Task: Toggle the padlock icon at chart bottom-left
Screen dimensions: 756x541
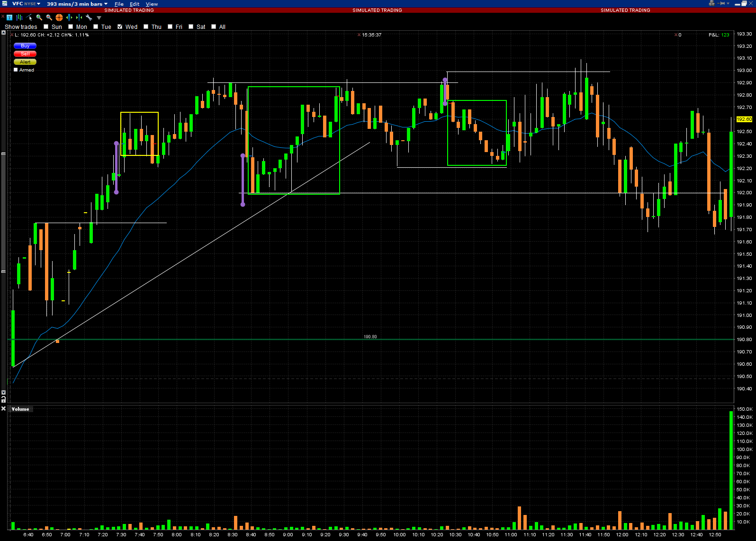Action: pyautogui.click(x=3, y=400)
